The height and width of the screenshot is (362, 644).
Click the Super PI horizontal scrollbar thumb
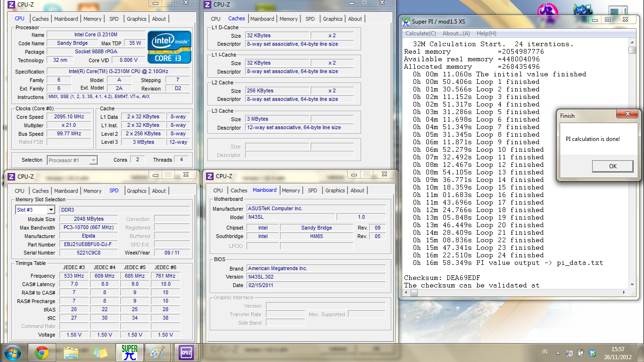[414, 293]
